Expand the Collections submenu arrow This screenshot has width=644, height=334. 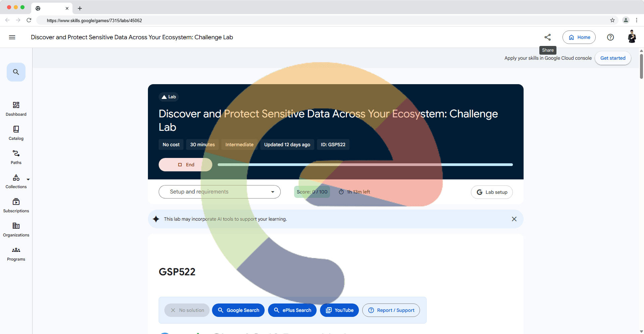point(28,179)
